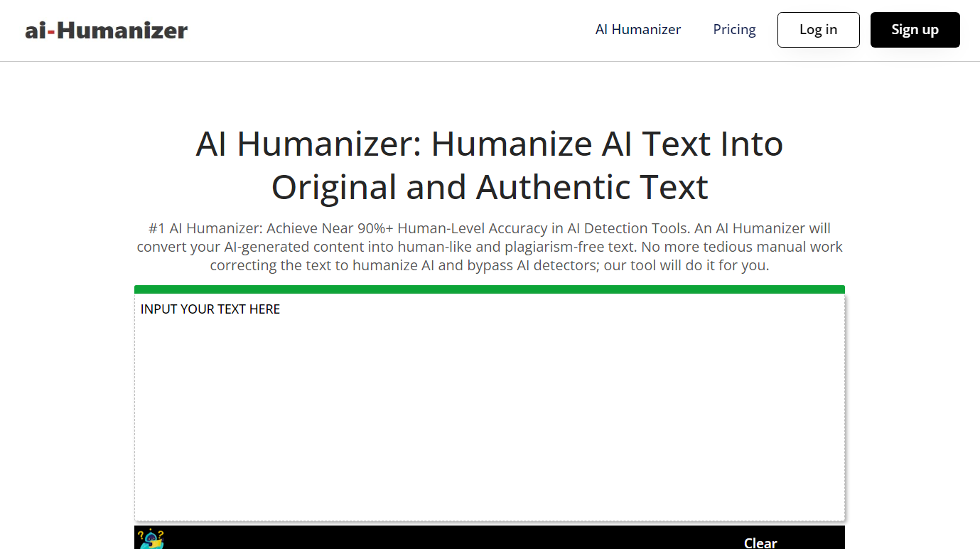The image size is (980, 549).
Task: Go to the Pricing page
Action: coord(734,30)
